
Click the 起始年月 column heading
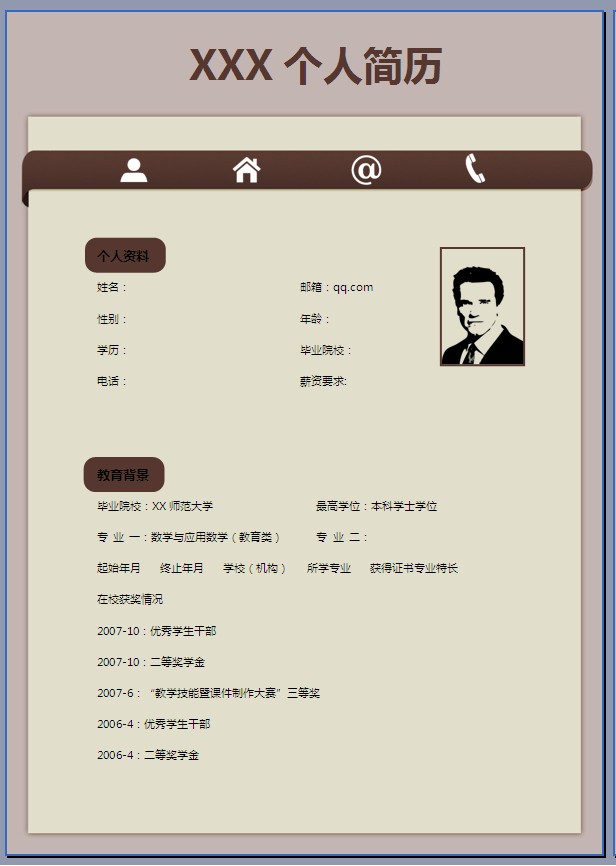[x=119, y=568]
